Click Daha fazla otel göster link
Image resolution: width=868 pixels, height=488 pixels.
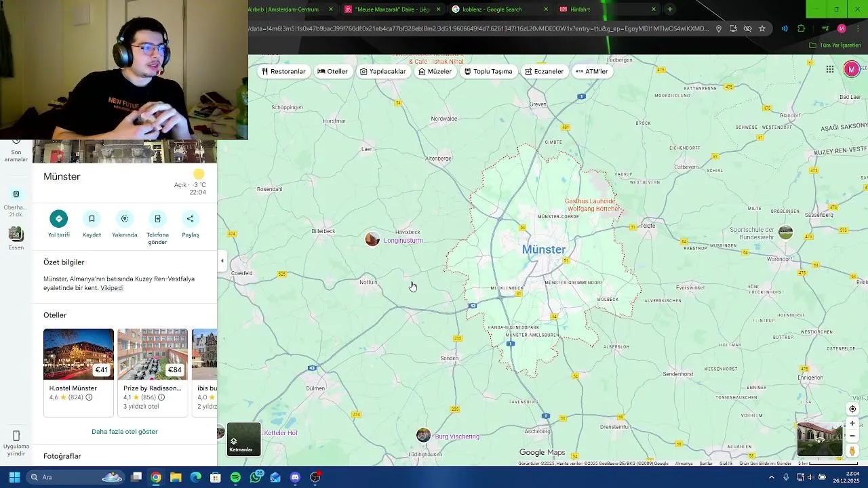pyautogui.click(x=125, y=432)
